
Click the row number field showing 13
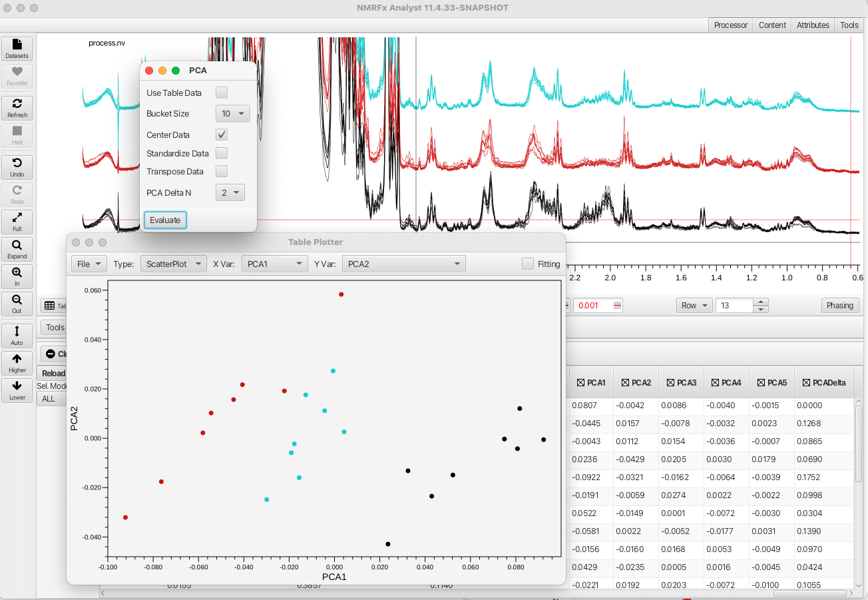click(x=734, y=305)
